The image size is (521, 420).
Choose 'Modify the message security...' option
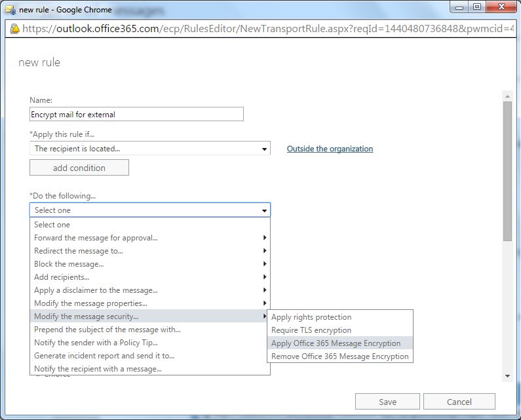[x=150, y=316]
